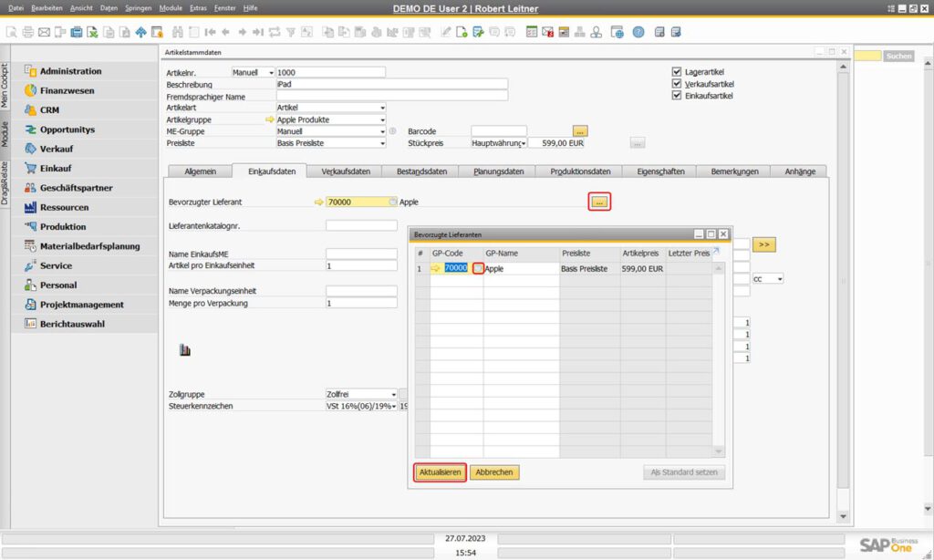
Task: Toggle the Lagerartikel checkbox
Action: (x=677, y=71)
